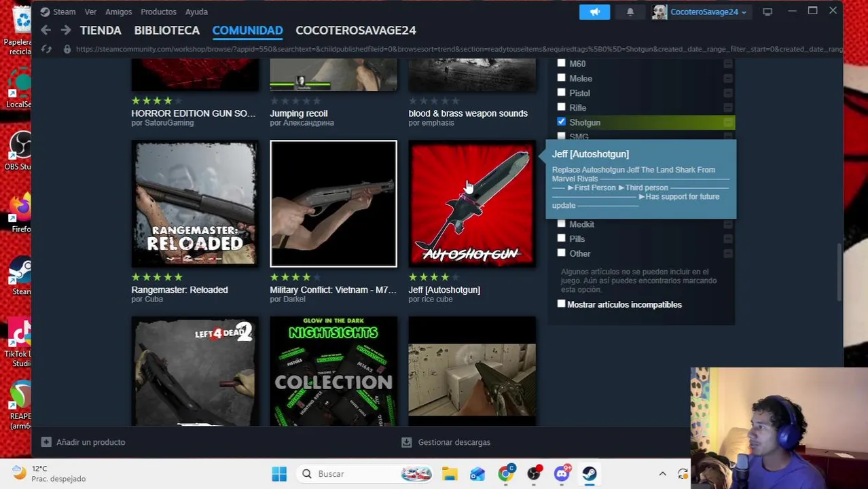Enable the M60 tag checkbox
The image size is (868, 489).
(561, 63)
